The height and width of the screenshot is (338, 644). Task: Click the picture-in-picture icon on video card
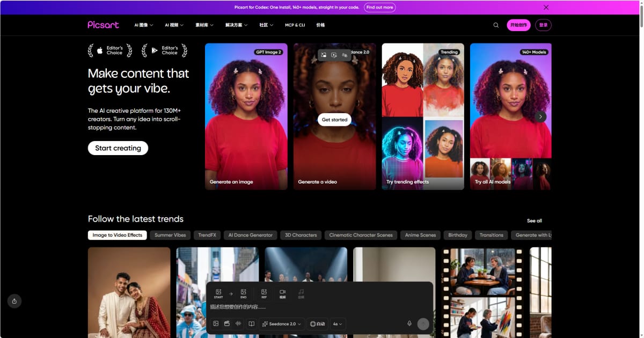pos(324,55)
